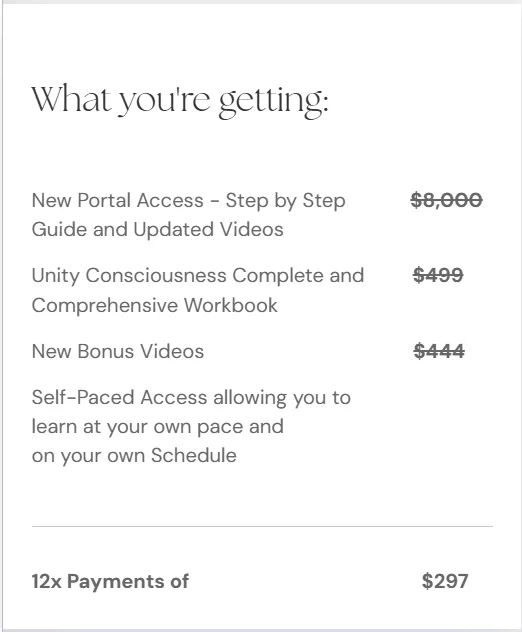Select the Unity Consciousness Workbook item text
522x632 pixels.
point(198,290)
